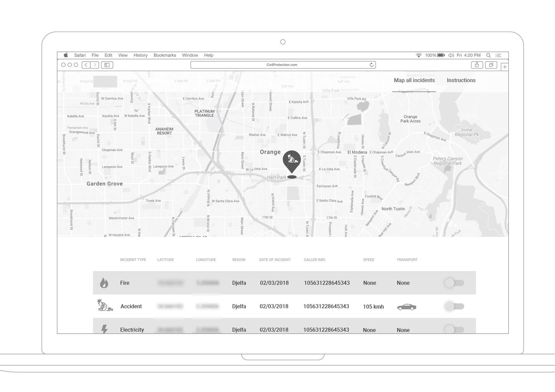555x392 pixels.
Task: Open the File menu
Action: pyautogui.click(x=95, y=55)
